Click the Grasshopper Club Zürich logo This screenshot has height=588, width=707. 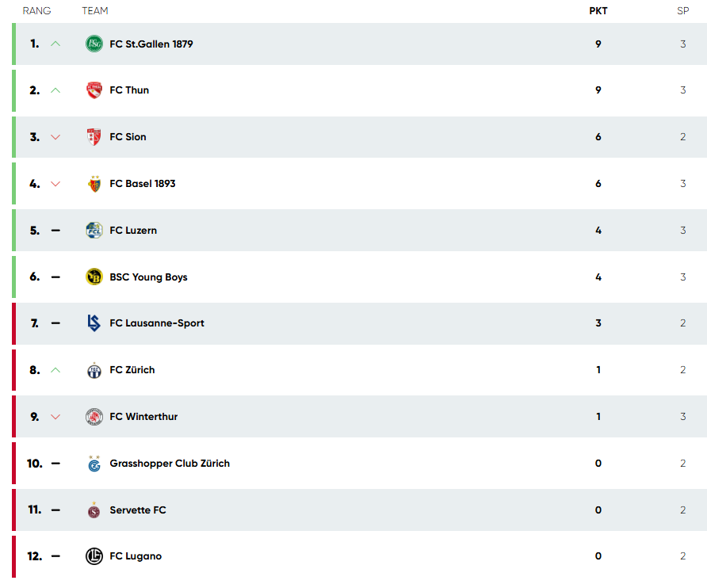pyautogui.click(x=94, y=464)
